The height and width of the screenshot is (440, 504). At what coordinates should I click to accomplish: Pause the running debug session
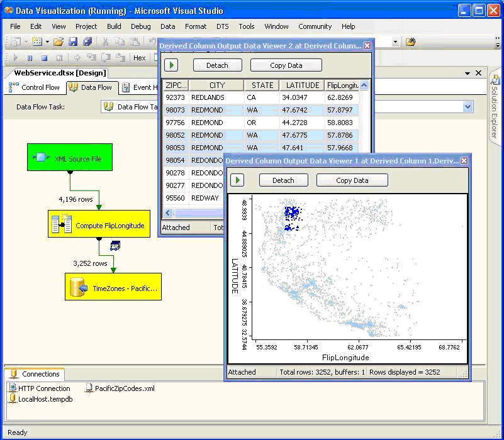(30, 58)
